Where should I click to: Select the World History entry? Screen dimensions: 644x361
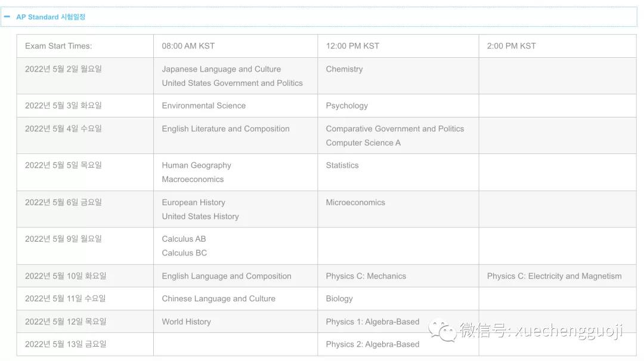(186, 322)
